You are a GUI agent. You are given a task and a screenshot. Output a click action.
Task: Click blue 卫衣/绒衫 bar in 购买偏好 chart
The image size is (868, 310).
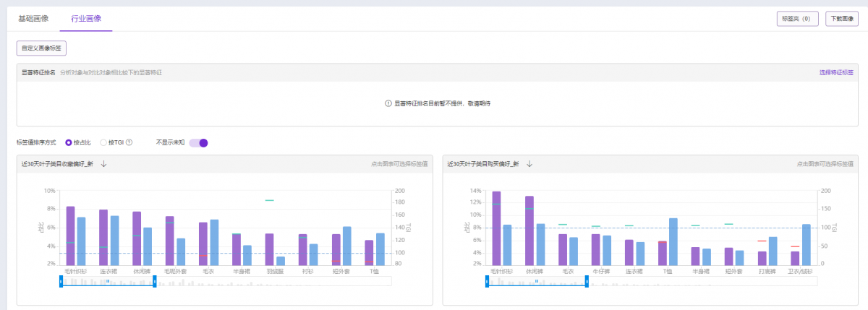point(807,244)
